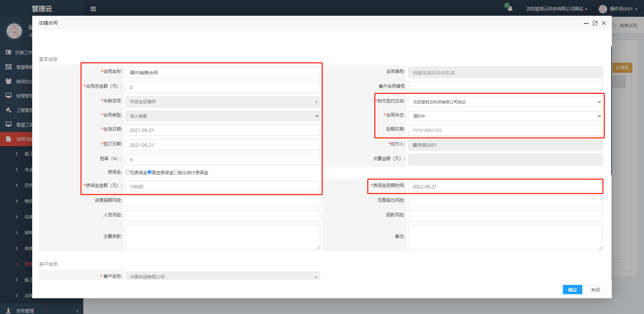Click the 签订日期 date field
The height and width of the screenshot is (314, 644).
click(223, 145)
